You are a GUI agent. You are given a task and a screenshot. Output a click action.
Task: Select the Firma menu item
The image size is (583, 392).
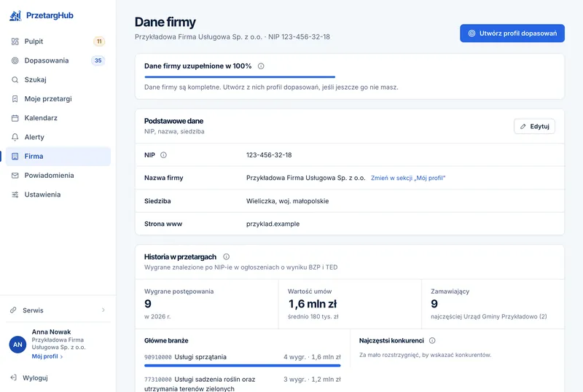[x=58, y=156]
